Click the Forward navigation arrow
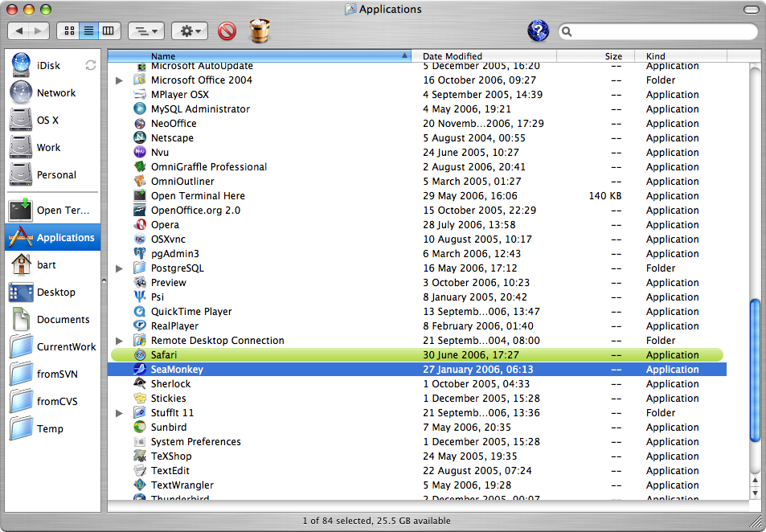This screenshot has width=766, height=532. pyautogui.click(x=39, y=31)
